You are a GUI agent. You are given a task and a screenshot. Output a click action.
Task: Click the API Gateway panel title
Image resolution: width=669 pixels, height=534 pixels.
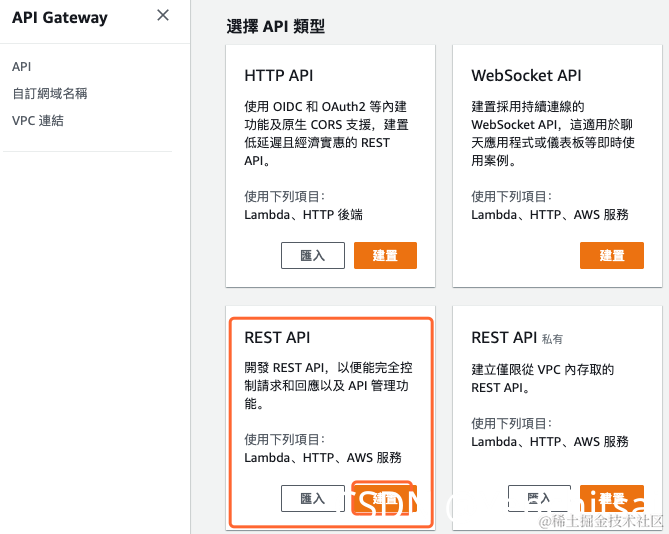(x=60, y=17)
